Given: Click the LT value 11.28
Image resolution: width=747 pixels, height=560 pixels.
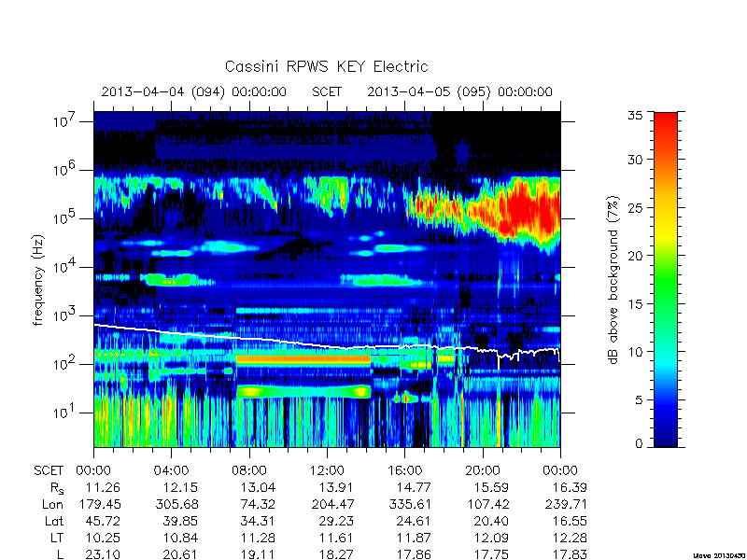Looking at the screenshot, I should 259,539.
